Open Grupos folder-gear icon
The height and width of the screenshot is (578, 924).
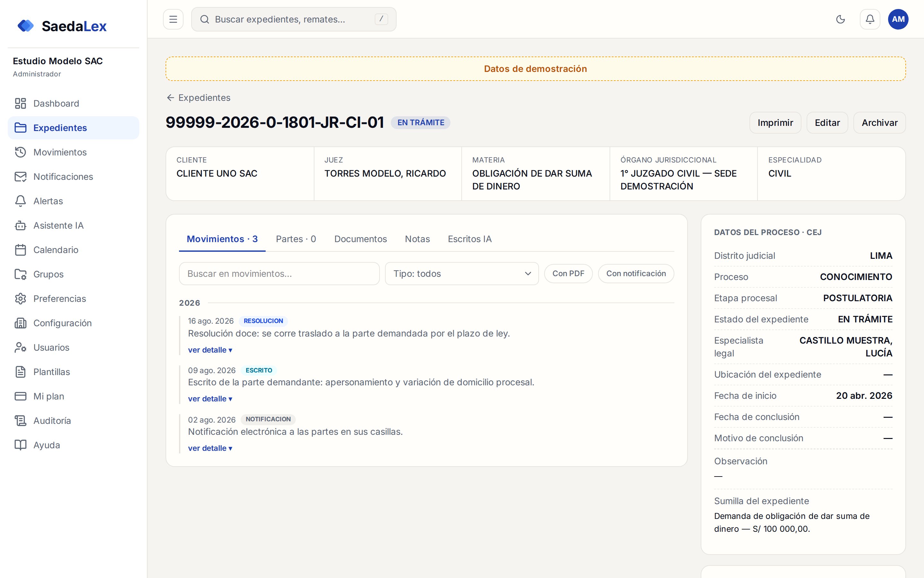tap(20, 275)
